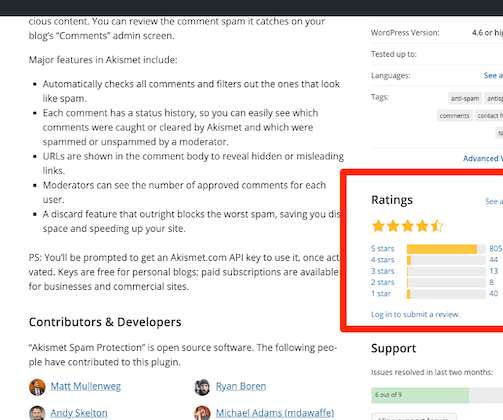503x420 pixels.
Task: Click Michael Adams's avatar image
Action: click(x=202, y=413)
